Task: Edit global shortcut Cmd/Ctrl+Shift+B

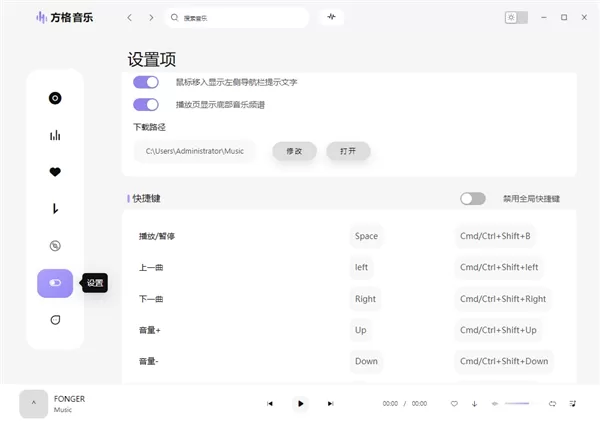Action: point(495,236)
